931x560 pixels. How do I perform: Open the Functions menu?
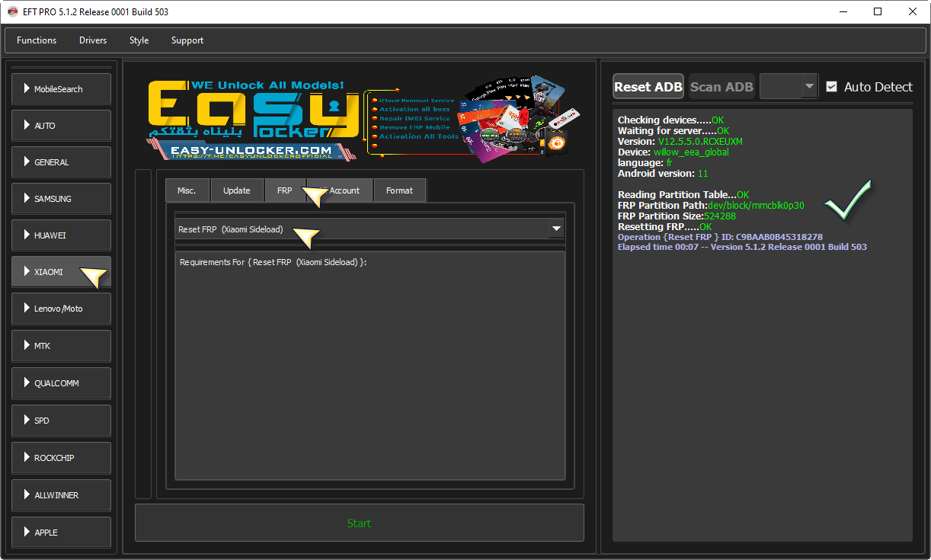click(x=37, y=40)
